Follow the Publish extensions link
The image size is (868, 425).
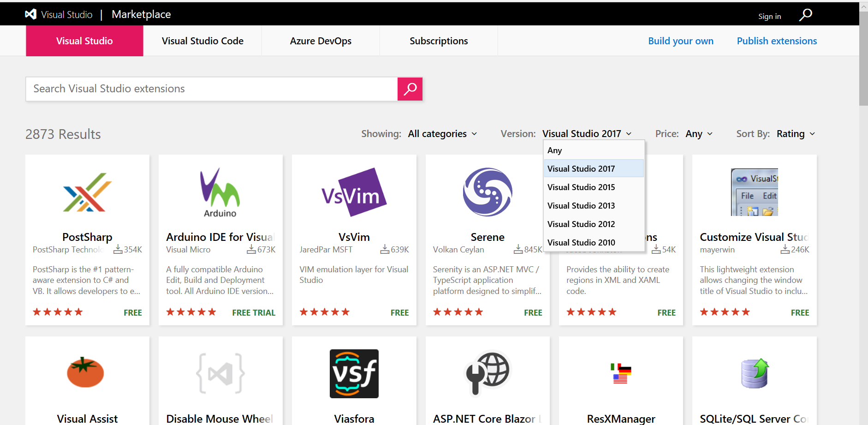tap(777, 41)
